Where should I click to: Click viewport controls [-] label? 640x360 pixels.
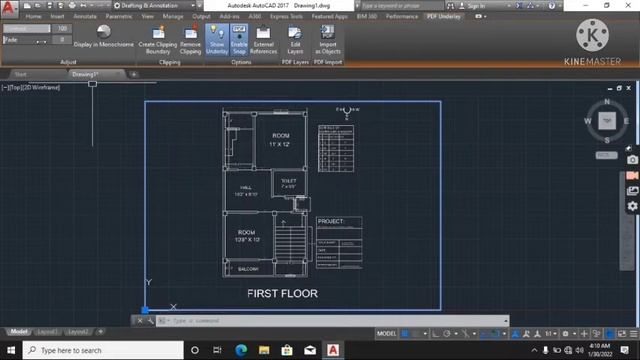tap(5, 87)
